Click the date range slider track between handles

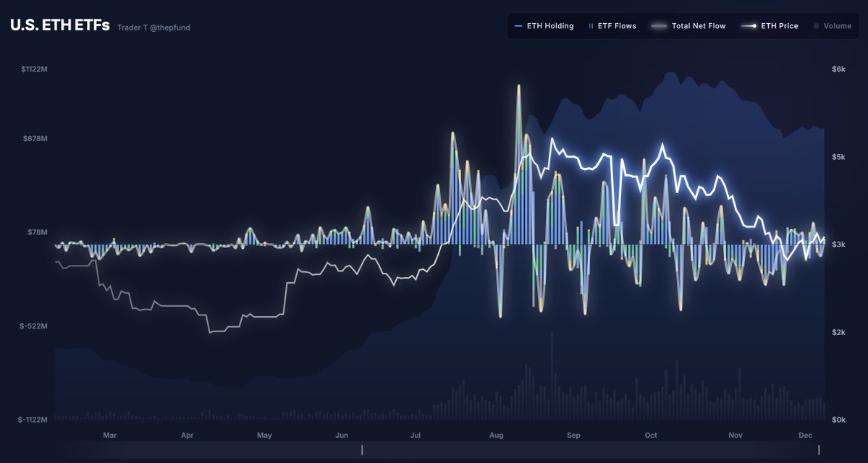pyautogui.click(x=590, y=450)
